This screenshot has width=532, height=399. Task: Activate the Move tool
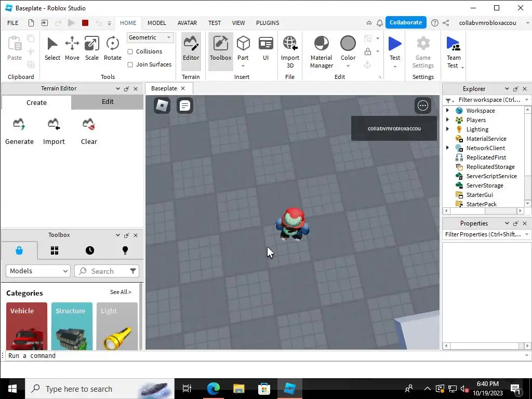[72, 49]
